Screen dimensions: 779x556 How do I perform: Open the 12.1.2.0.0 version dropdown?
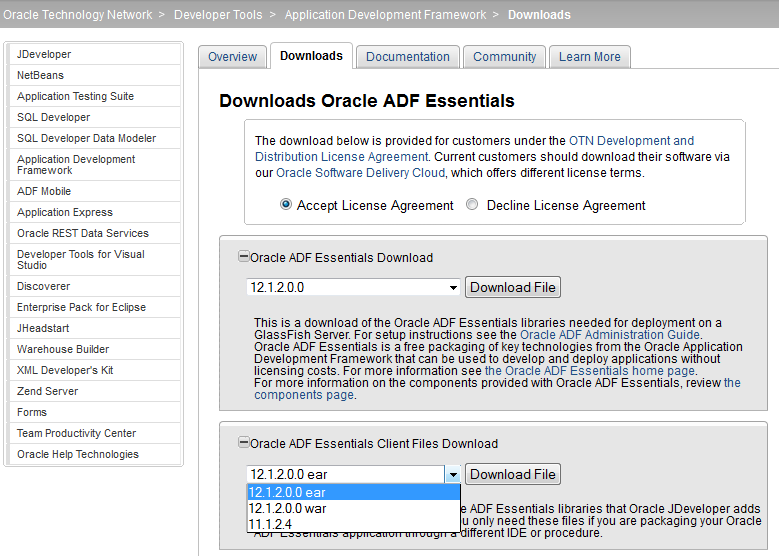(353, 287)
